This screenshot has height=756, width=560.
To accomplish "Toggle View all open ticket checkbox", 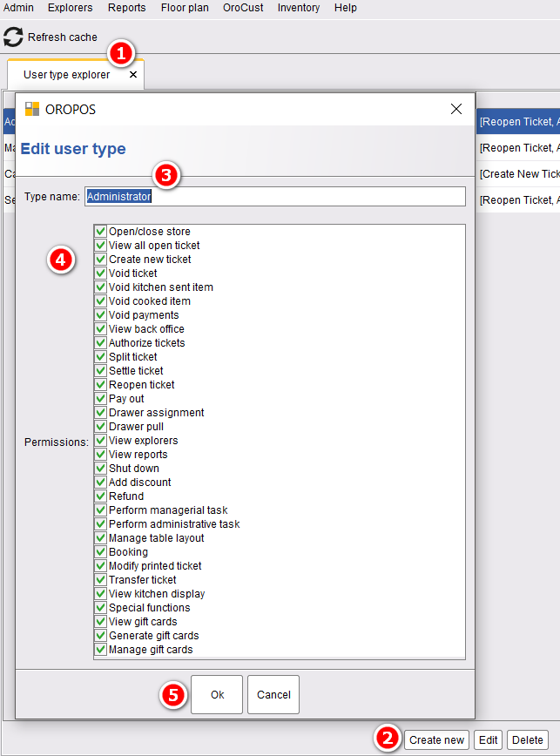I will point(100,246).
